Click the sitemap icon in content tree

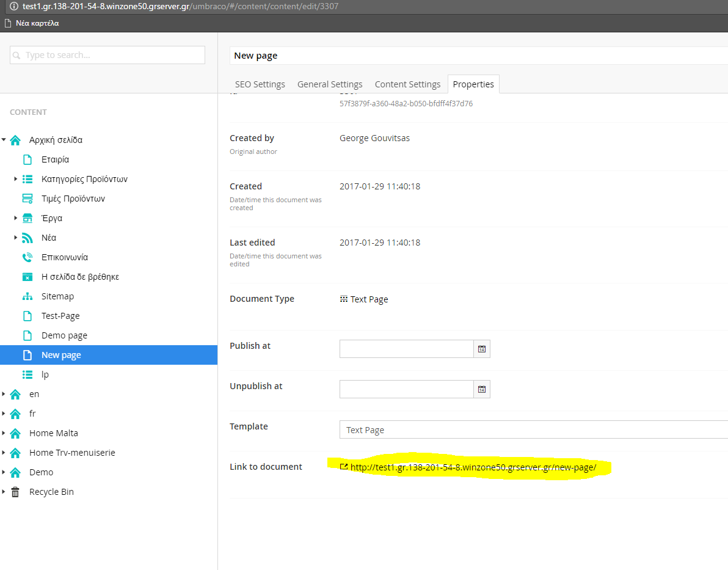[x=27, y=296]
